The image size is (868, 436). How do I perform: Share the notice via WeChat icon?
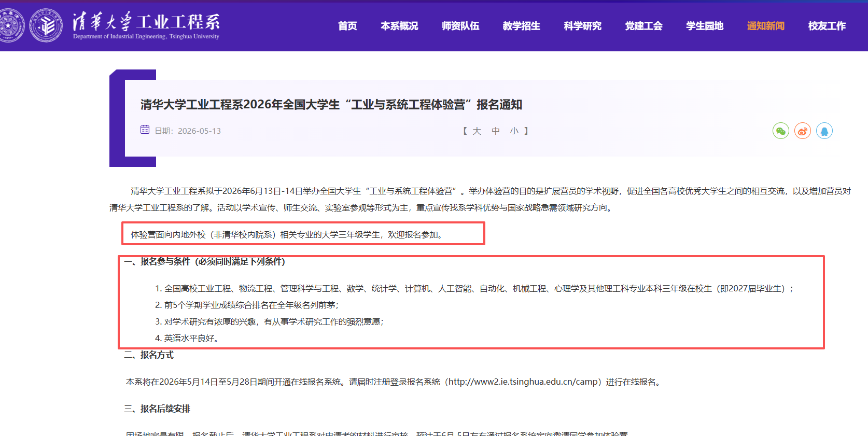click(x=780, y=131)
